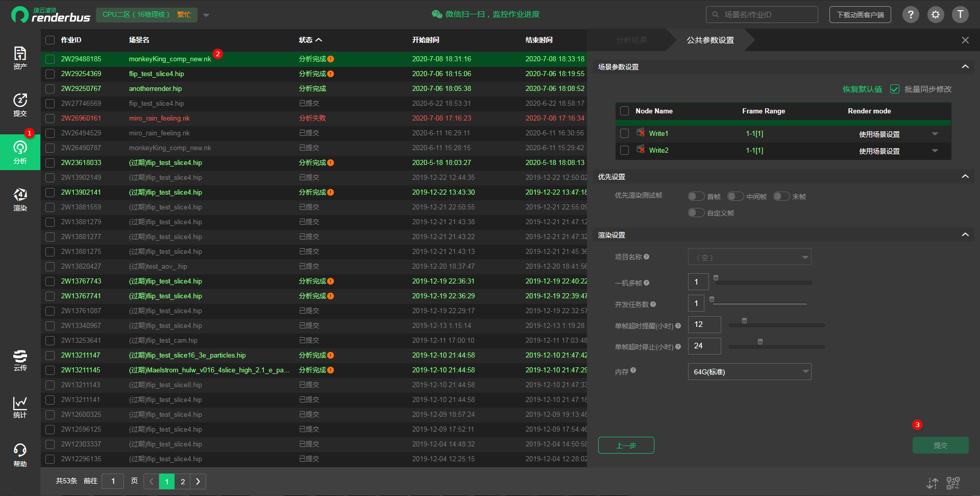This screenshot has width=980, height=496.
Task: Open Write2 render mode dropdown
Action: [935, 151]
